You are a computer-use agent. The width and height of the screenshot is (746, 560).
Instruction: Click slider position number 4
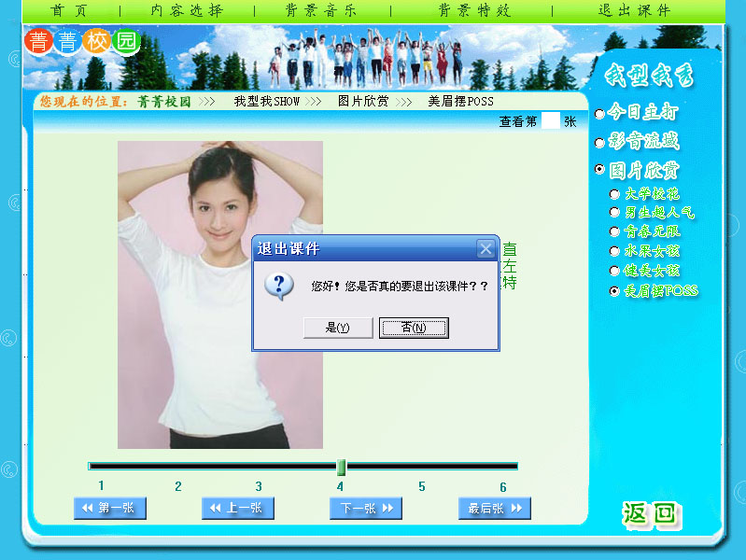340,486
